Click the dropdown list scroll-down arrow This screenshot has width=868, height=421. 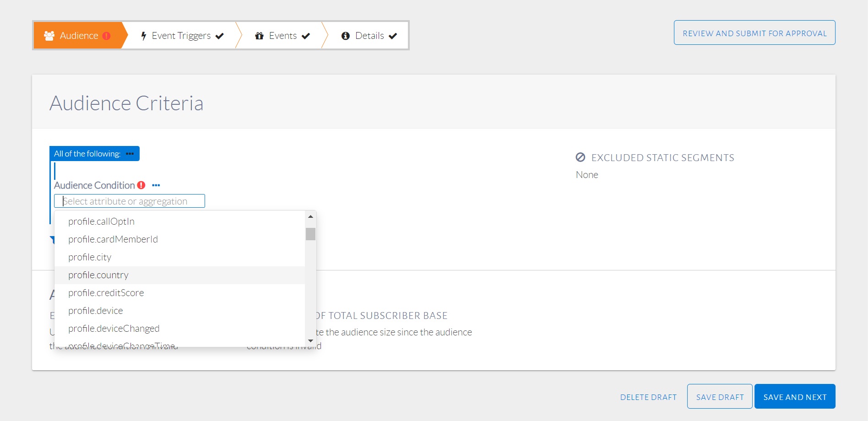[x=311, y=341]
